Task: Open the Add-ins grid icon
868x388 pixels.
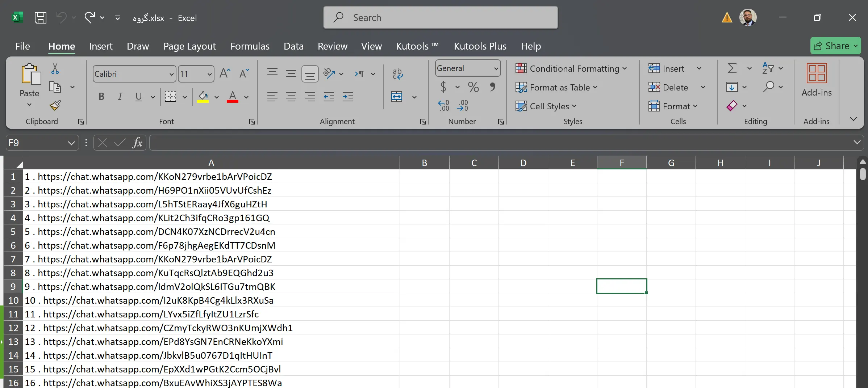Action: click(x=817, y=73)
